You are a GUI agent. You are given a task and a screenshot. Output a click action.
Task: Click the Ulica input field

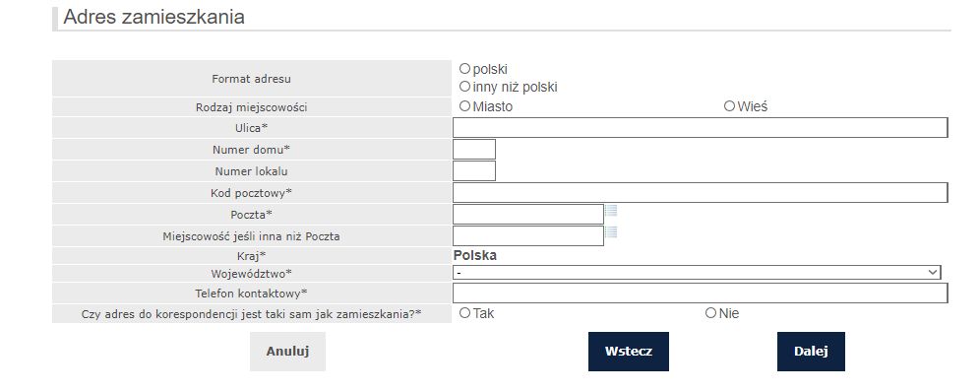coord(700,128)
